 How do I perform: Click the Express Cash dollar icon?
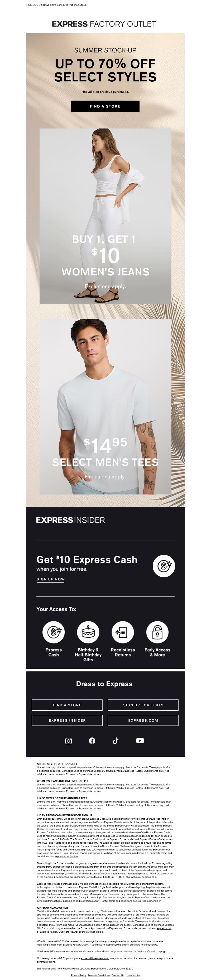coord(53,632)
